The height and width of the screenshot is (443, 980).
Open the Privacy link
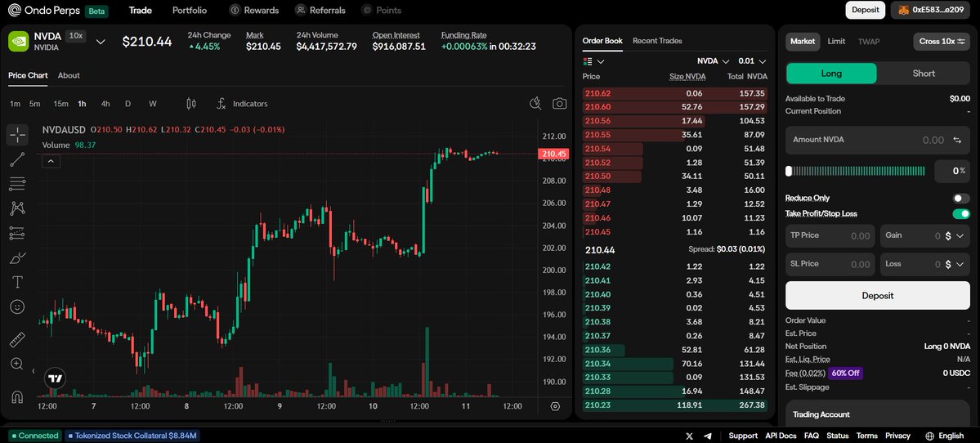(x=897, y=436)
